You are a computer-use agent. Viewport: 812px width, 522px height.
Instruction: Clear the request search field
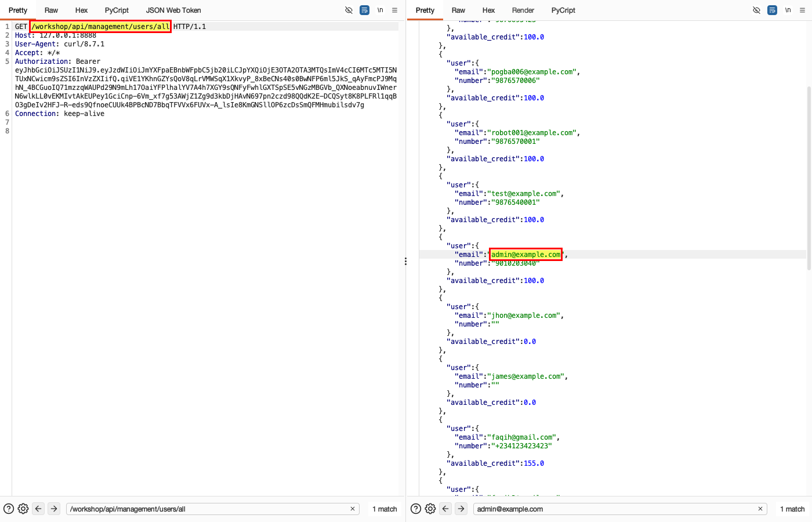tap(353, 509)
